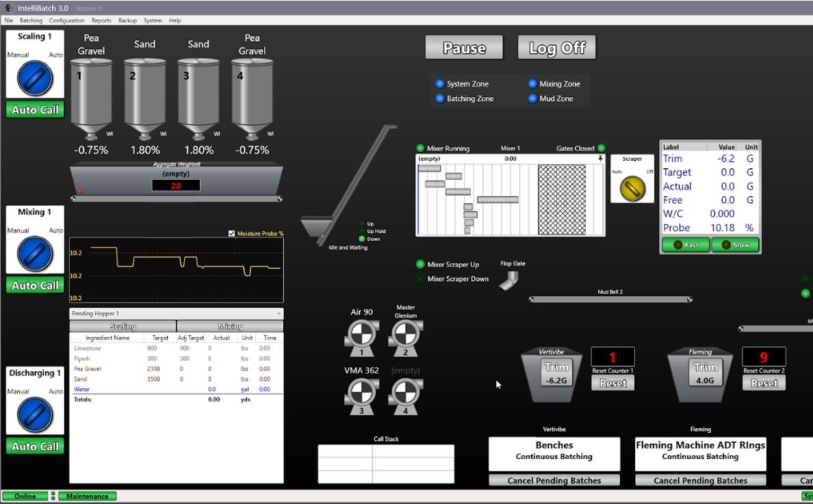Screen dimensions: 813x504
Task: Uncheck the Moisture Probe % checkbox
Action: pos(232,234)
